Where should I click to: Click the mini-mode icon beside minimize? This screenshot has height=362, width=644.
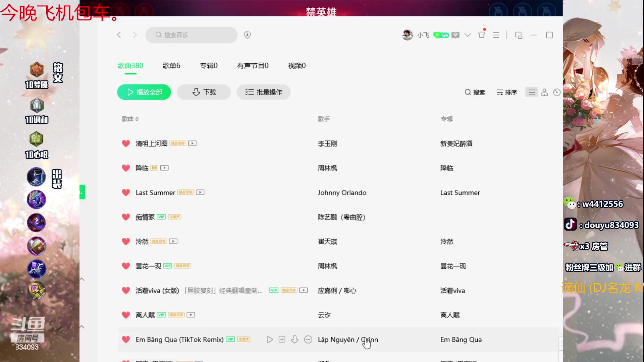519,35
